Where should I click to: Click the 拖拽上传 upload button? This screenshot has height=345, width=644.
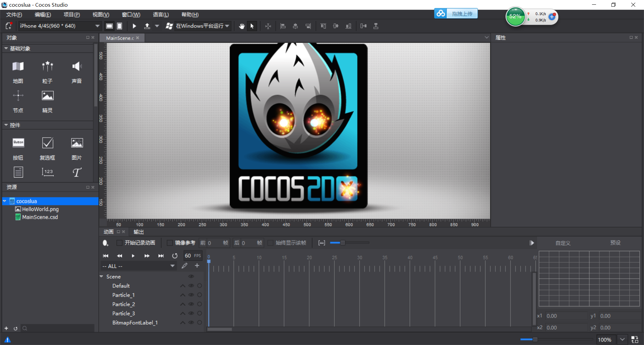click(x=456, y=14)
